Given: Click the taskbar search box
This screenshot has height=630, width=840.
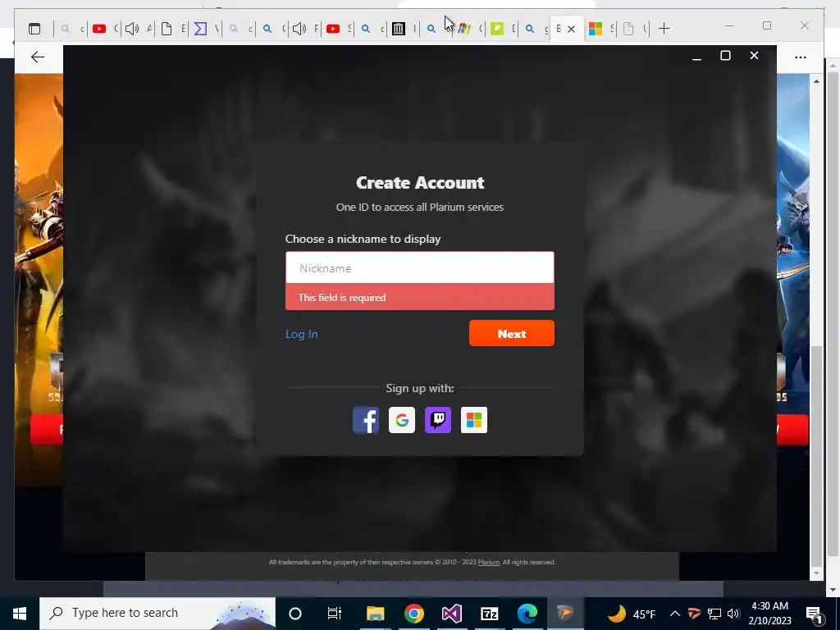Looking at the screenshot, I should point(157,613).
